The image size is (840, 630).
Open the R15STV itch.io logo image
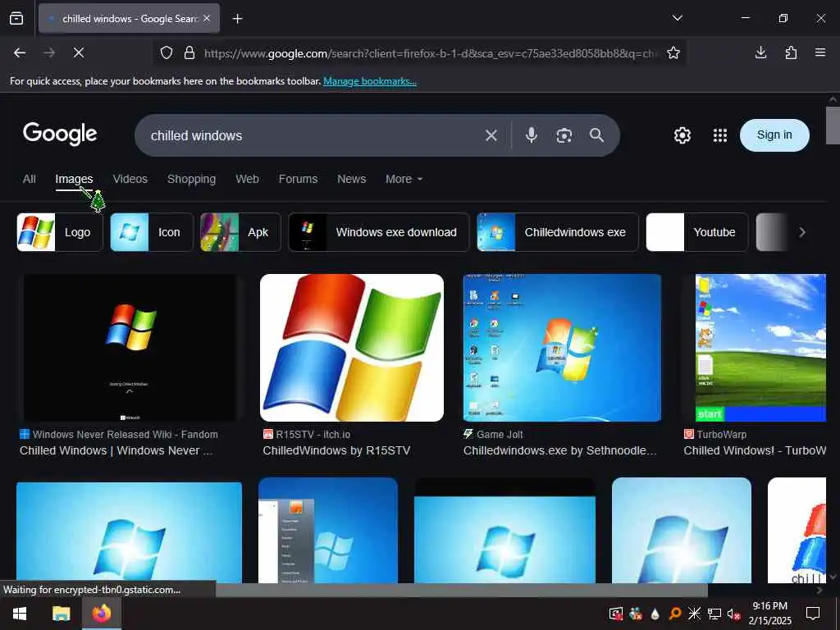point(351,348)
